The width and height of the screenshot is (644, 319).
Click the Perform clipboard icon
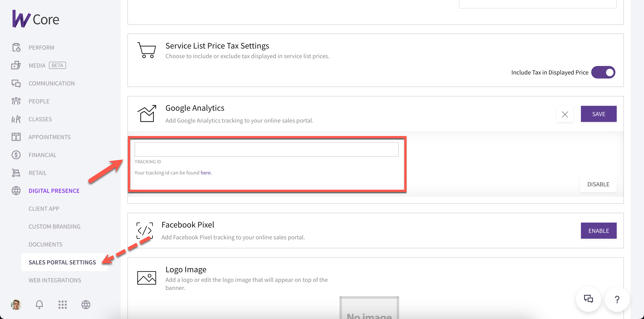(16, 48)
